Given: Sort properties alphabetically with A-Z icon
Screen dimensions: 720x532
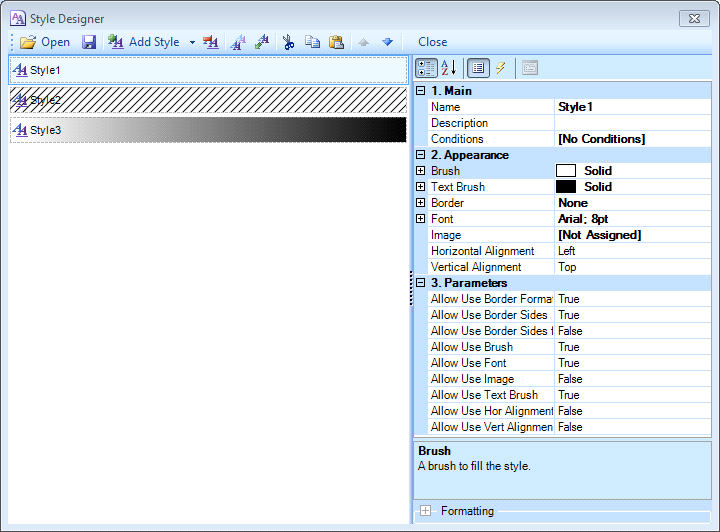Looking at the screenshot, I should click(448, 68).
